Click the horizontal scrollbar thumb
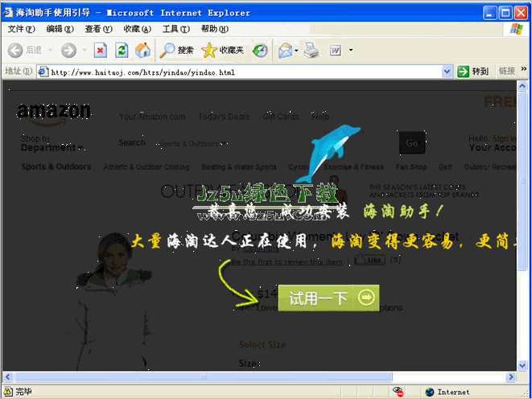 click(203, 376)
